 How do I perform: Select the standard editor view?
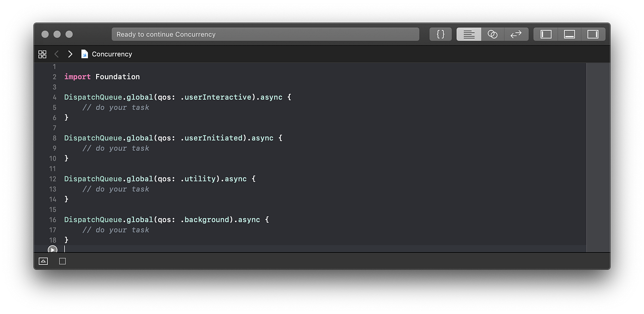(x=468, y=34)
